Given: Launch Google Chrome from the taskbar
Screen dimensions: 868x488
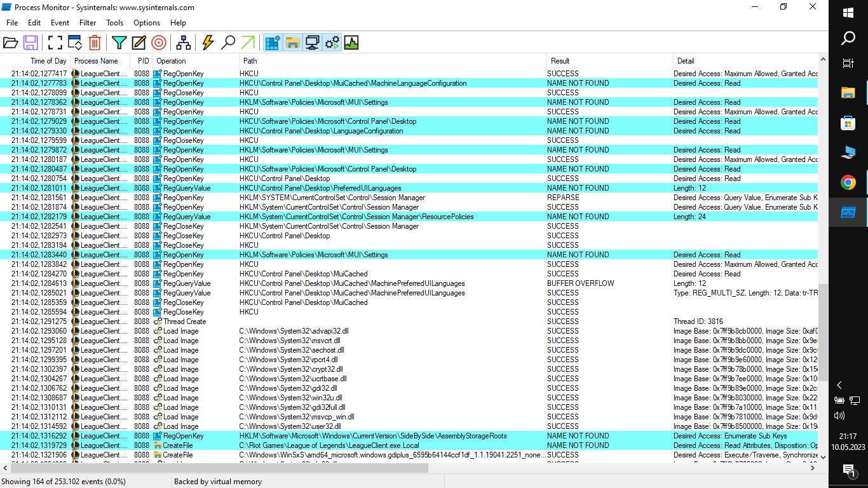Looking at the screenshot, I should [848, 183].
